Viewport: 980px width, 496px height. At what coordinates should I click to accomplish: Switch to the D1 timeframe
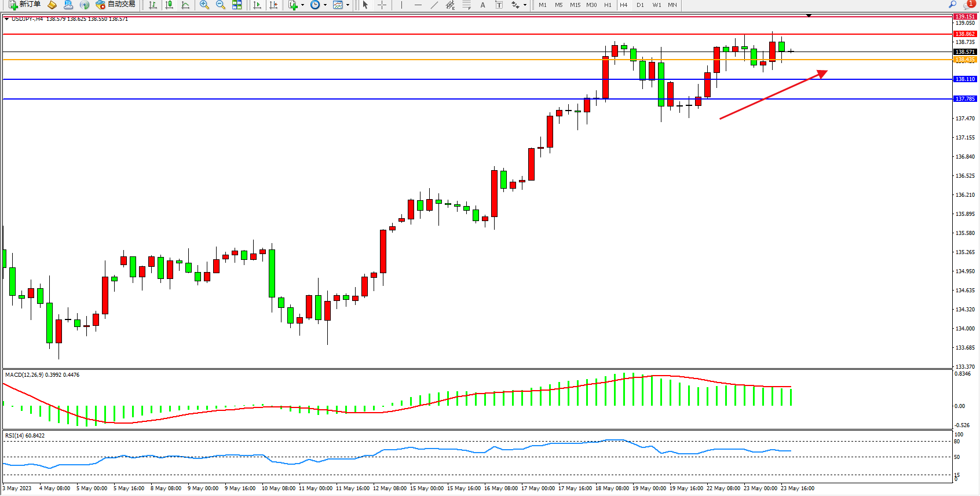tap(640, 5)
